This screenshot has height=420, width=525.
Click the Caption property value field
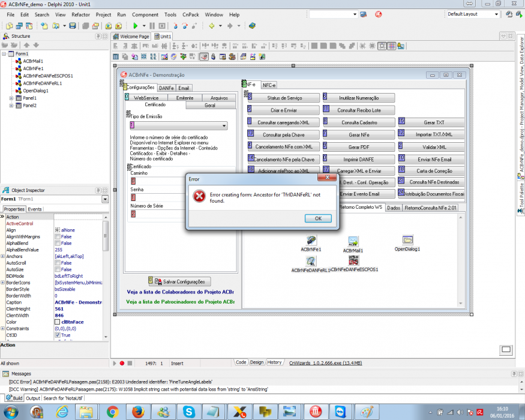coord(79,302)
